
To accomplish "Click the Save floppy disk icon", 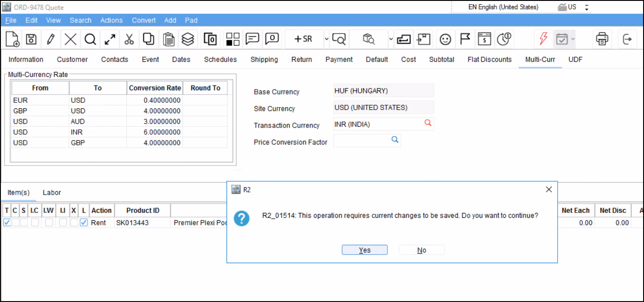I will (x=31, y=39).
